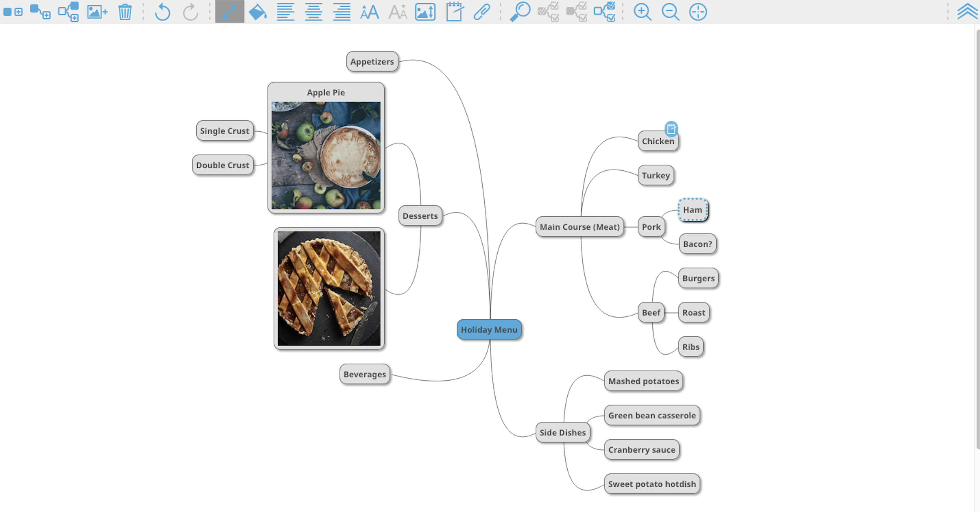Screen dimensions: 980x512
Task: Click increase font size icon
Action: click(370, 12)
